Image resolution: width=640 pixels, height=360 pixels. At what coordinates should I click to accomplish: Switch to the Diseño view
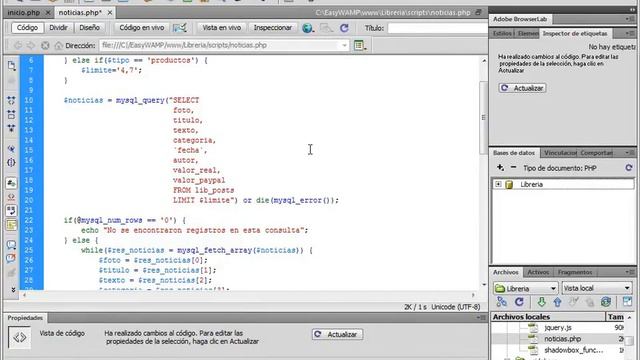(89, 28)
